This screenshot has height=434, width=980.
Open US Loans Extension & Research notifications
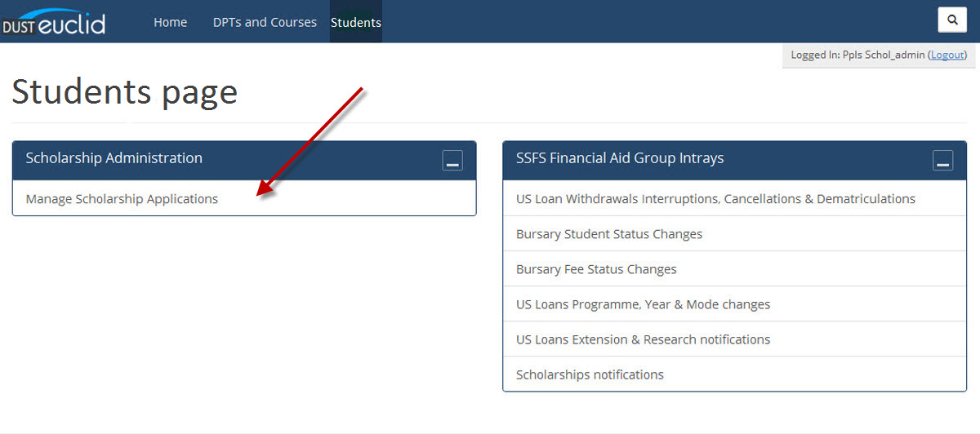[x=643, y=339]
